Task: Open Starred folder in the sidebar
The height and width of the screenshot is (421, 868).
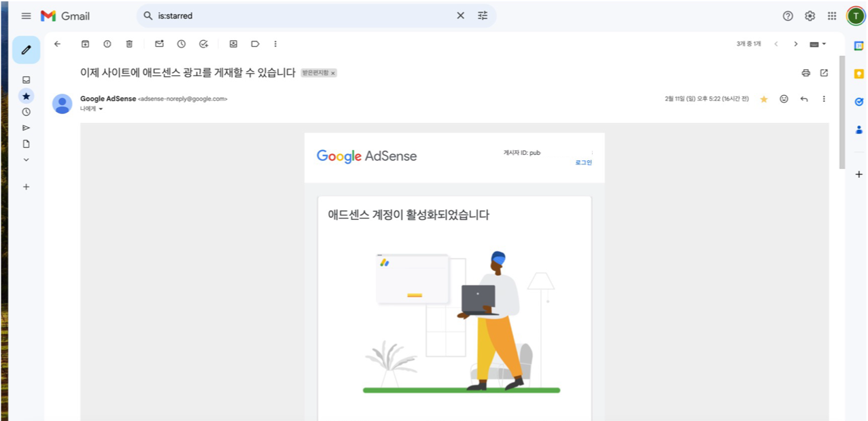Action: [26, 96]
